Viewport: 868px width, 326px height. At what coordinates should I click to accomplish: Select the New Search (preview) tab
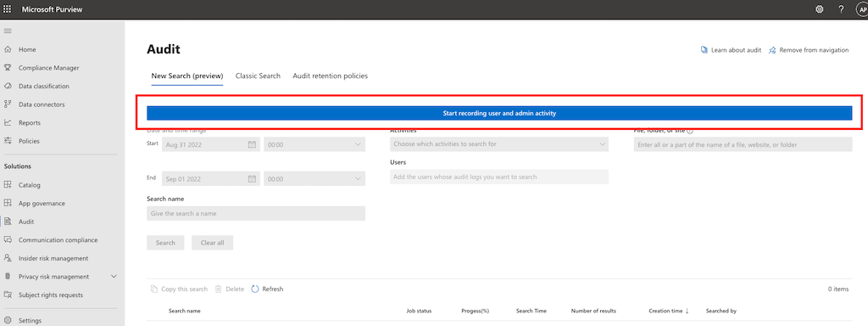point(187,76)
